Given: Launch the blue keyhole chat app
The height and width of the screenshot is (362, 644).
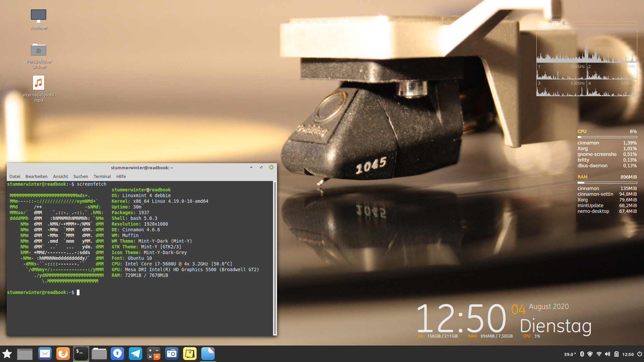Looking at the screenshot, I should [117, 354].
